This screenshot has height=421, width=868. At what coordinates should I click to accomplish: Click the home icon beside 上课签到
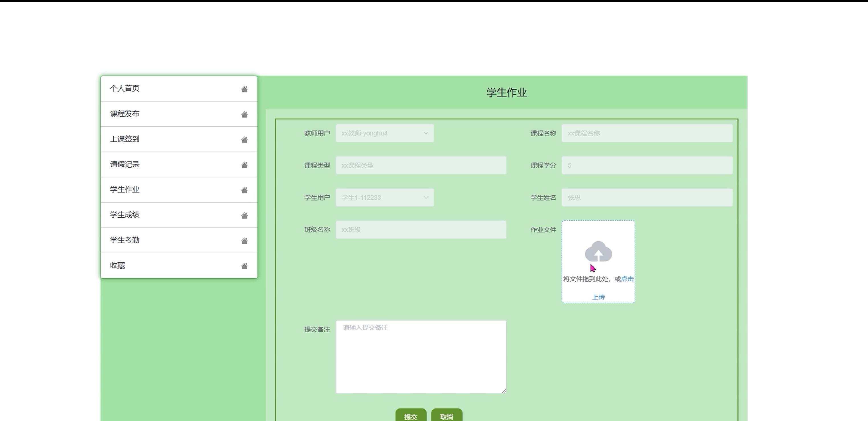pos(244,140)
